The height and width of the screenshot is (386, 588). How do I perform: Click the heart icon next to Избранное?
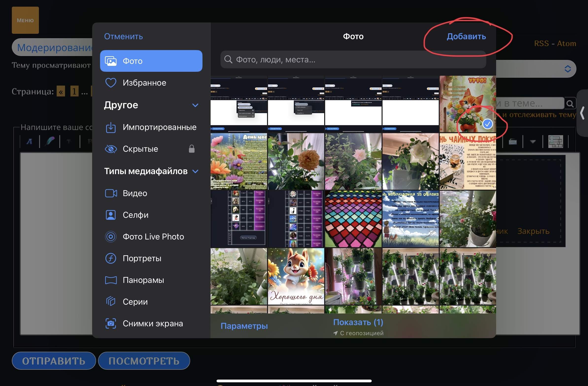point(111,83)
